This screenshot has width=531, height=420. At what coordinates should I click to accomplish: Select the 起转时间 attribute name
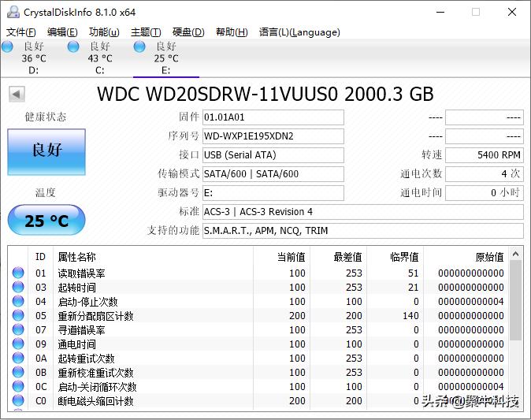pyautogui.click(x=77, y=288)
